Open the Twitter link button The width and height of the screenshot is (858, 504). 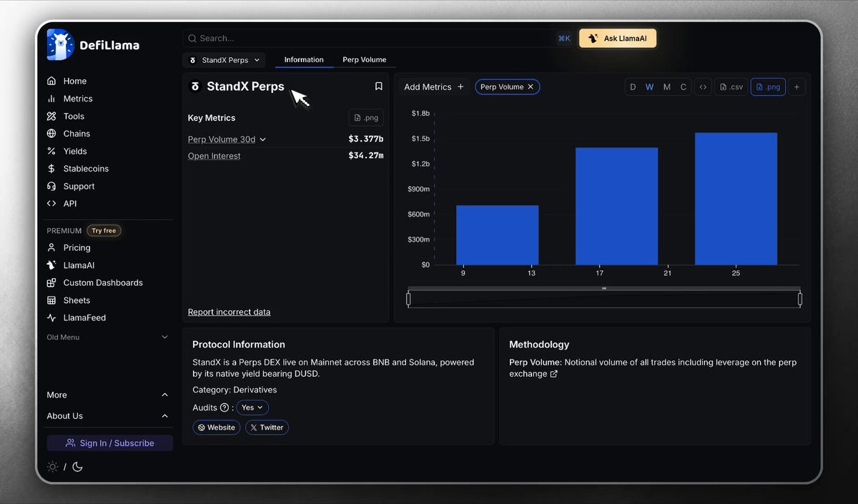(x=267, y=428)
